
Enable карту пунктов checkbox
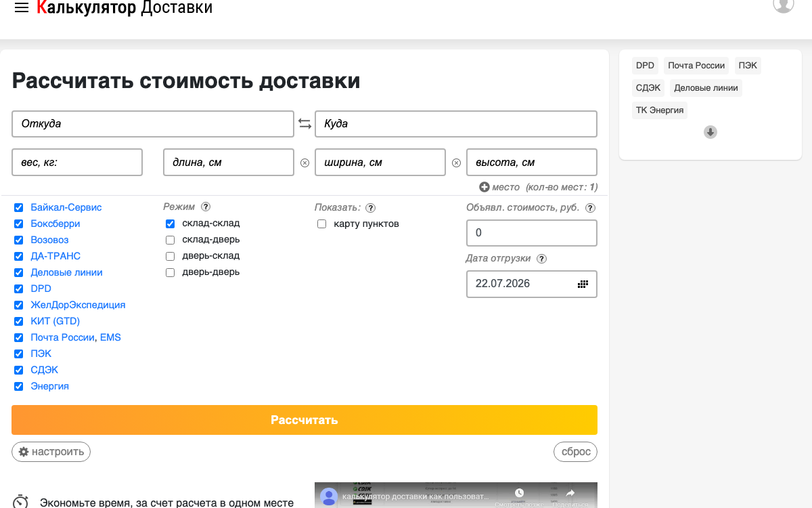322,224
